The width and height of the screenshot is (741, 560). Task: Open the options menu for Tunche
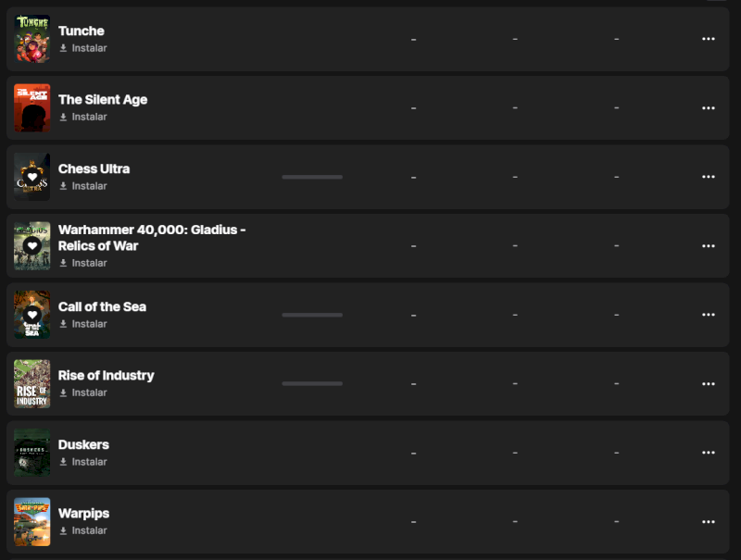click(x=709, y=39)
